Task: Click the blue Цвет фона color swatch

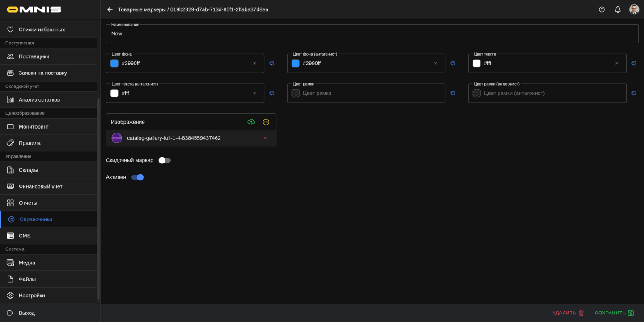Action: click(114, 64)
